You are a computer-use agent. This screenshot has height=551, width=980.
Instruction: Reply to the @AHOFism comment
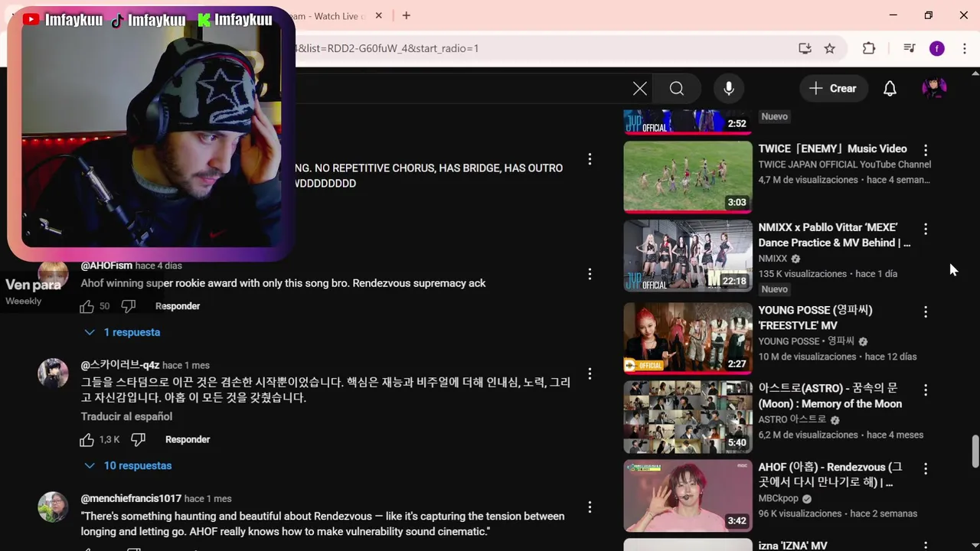(178, 306)
